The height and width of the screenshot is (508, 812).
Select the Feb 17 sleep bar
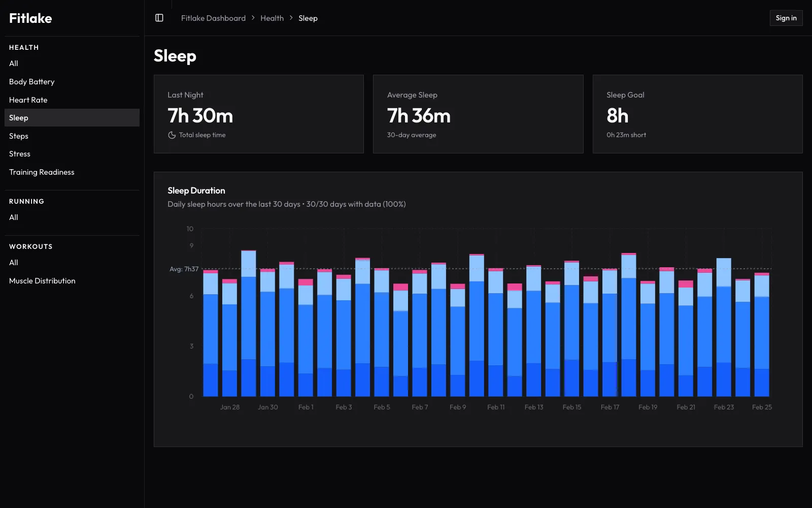click(x=610, y=333)
